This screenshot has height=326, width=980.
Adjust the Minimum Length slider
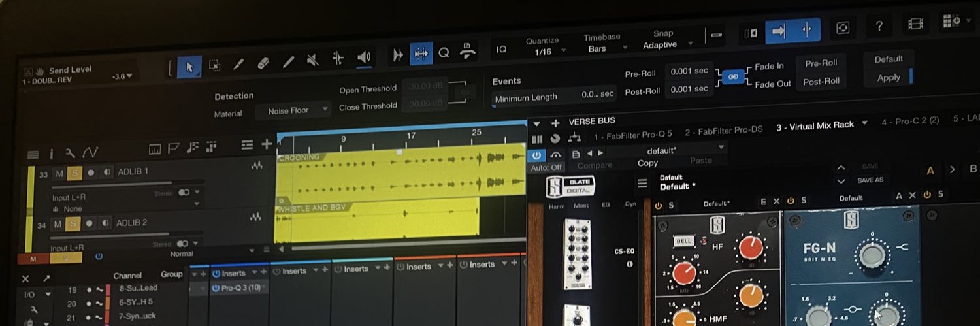coord(554,97)
